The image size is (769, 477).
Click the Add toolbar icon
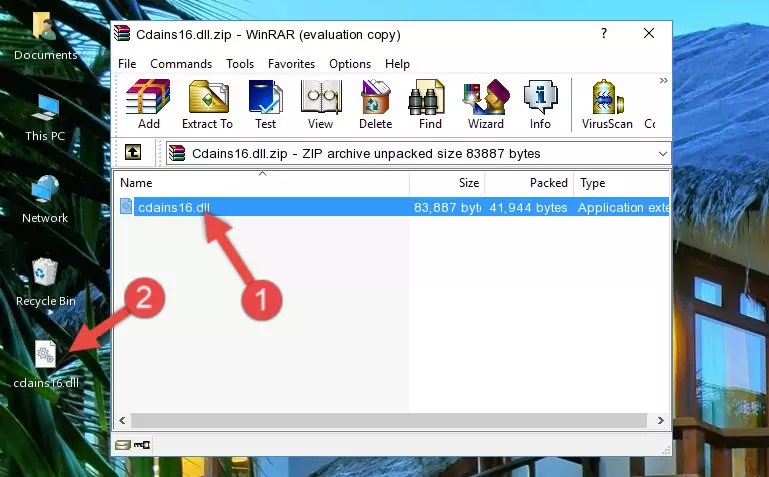[148, 104]
